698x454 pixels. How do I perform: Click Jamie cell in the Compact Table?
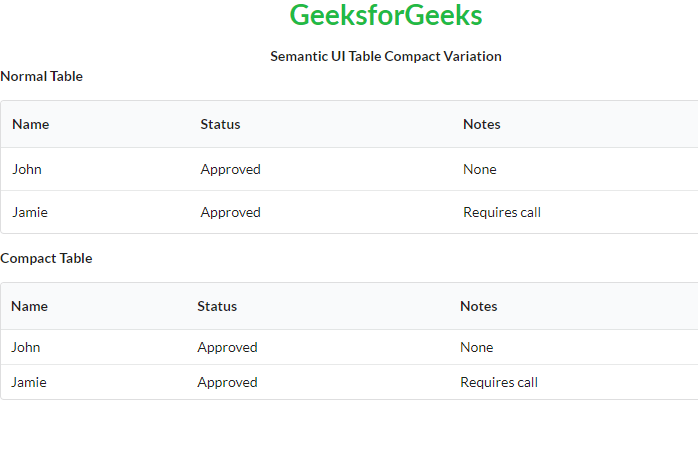(x=29, y=382)
